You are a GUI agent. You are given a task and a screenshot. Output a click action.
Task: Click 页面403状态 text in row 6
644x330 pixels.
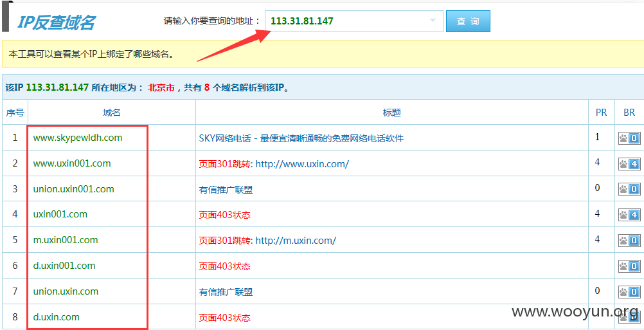click(x=225, y=266)
